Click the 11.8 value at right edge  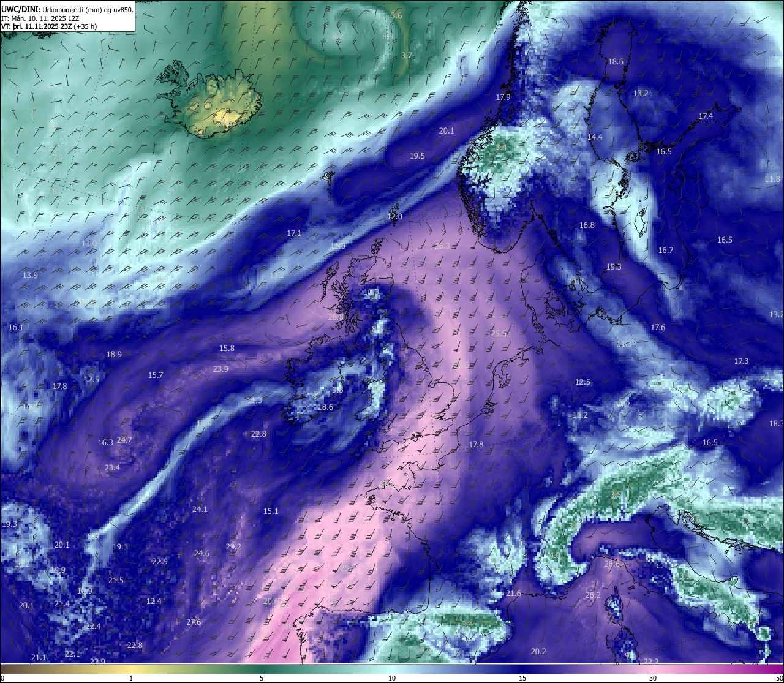(x=772, y=179)
